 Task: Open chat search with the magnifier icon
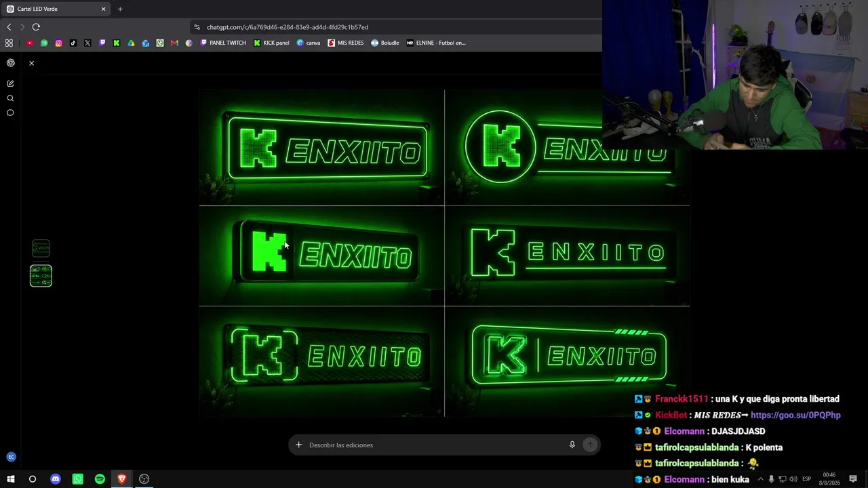point(10,98)
